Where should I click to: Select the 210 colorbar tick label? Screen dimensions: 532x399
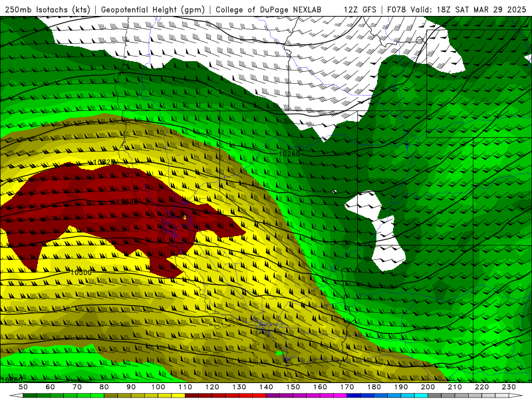(455, 387)
